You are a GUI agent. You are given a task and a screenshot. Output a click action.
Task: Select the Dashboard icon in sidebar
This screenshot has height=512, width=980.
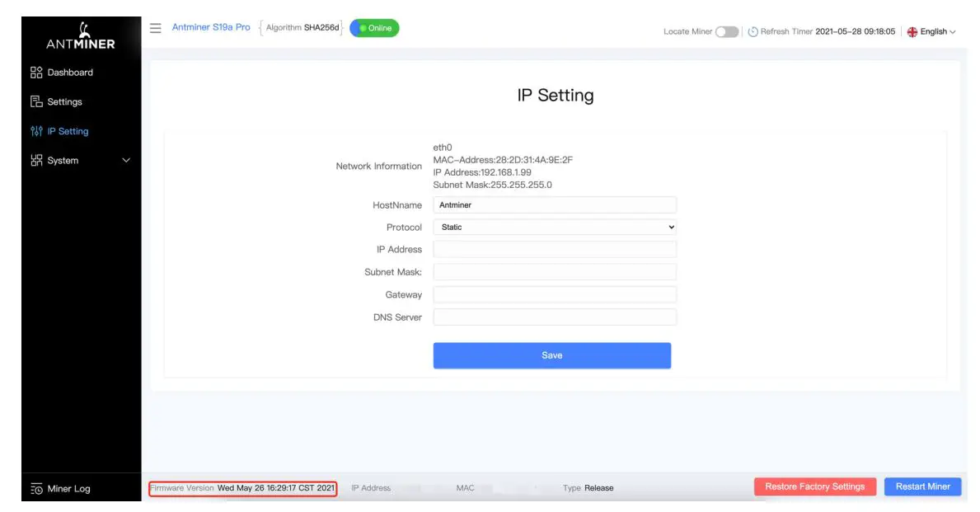coord(36,72)
